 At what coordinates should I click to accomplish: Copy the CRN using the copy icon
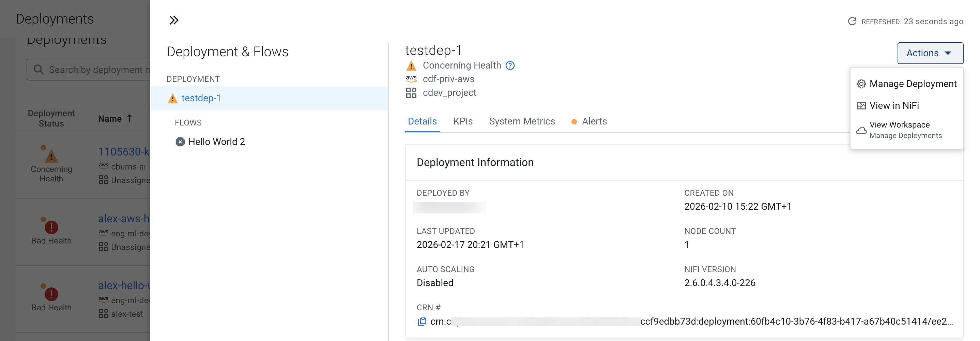pos(422,322)
